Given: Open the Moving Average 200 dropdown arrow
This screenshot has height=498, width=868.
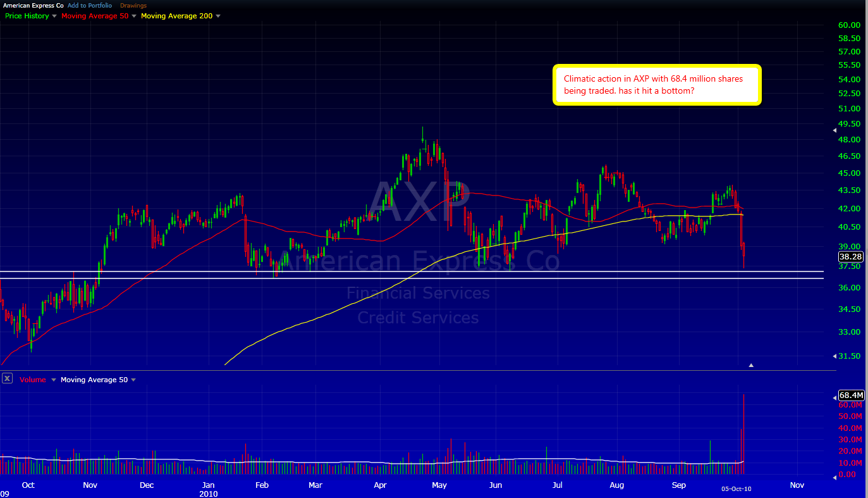Looking at the screenshot, I should tap(218, 16).
